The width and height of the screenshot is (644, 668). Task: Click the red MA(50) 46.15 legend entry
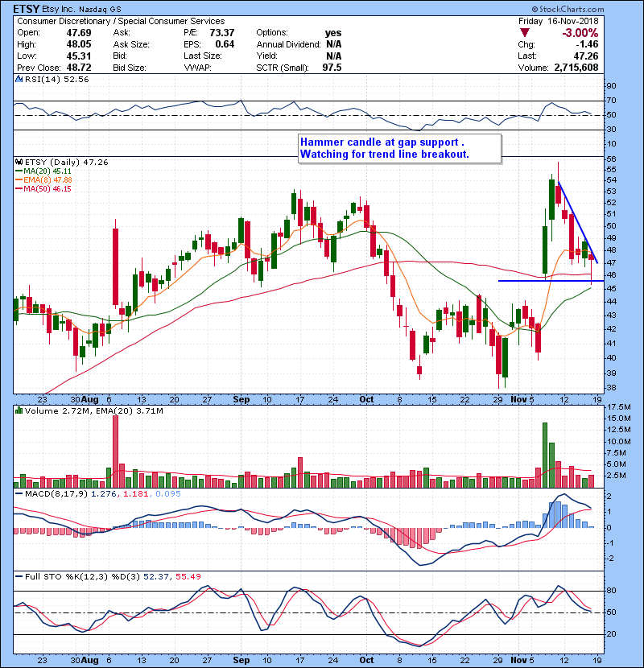click(43, 188)
